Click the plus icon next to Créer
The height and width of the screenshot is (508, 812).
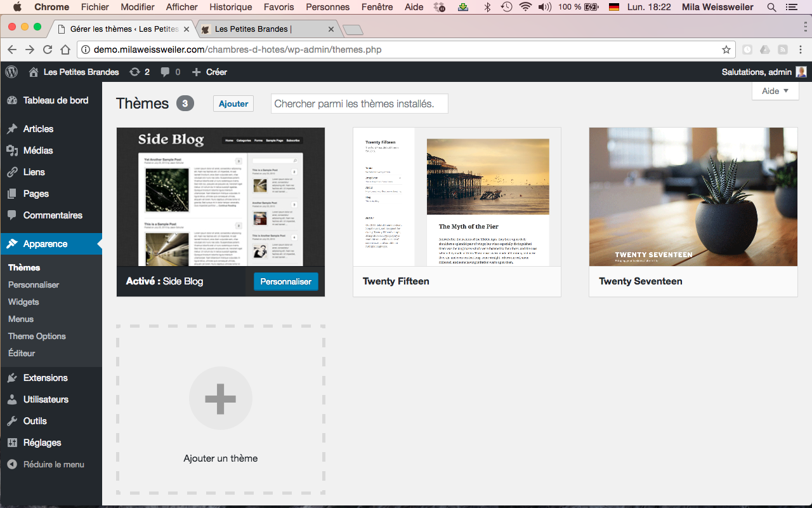(196, 72)
